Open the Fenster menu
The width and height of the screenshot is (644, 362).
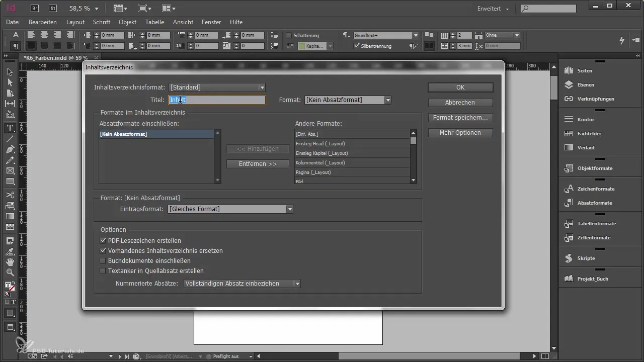pos(211,22)
